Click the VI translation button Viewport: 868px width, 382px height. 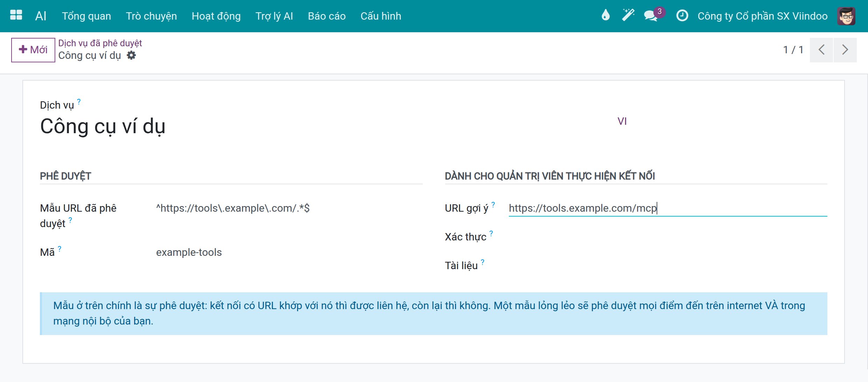click(x=622, y=121)
